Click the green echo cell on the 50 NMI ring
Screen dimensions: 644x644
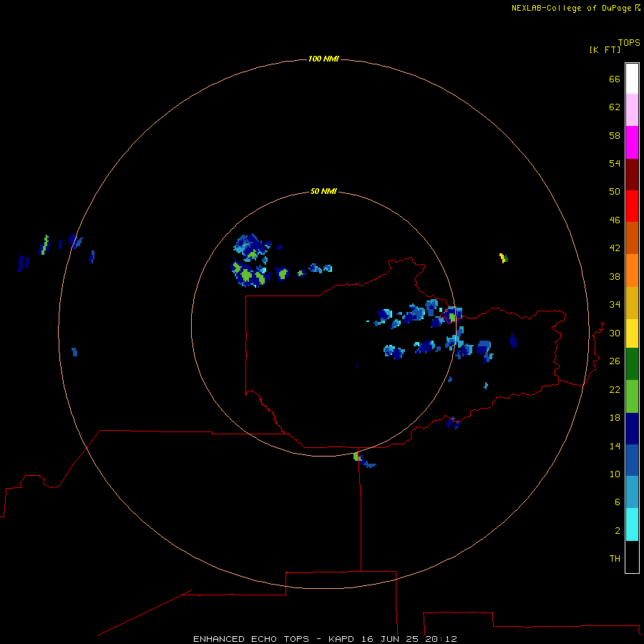357,457
